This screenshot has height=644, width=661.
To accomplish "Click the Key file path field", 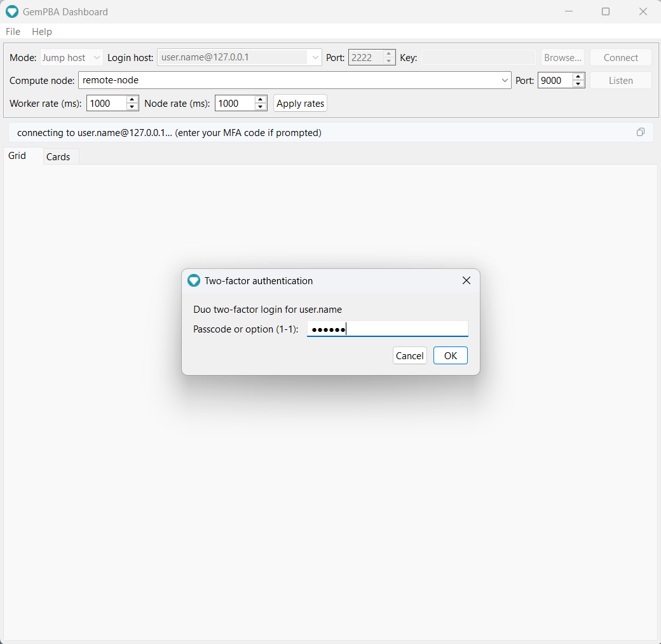I will click(x=478, y=58).
